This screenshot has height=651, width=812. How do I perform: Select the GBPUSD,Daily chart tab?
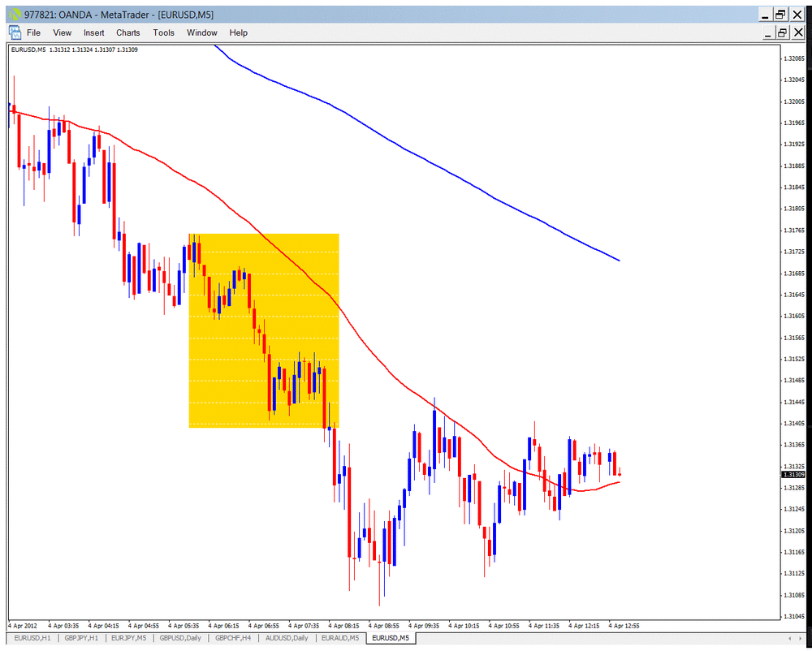[x=180, y=638]
